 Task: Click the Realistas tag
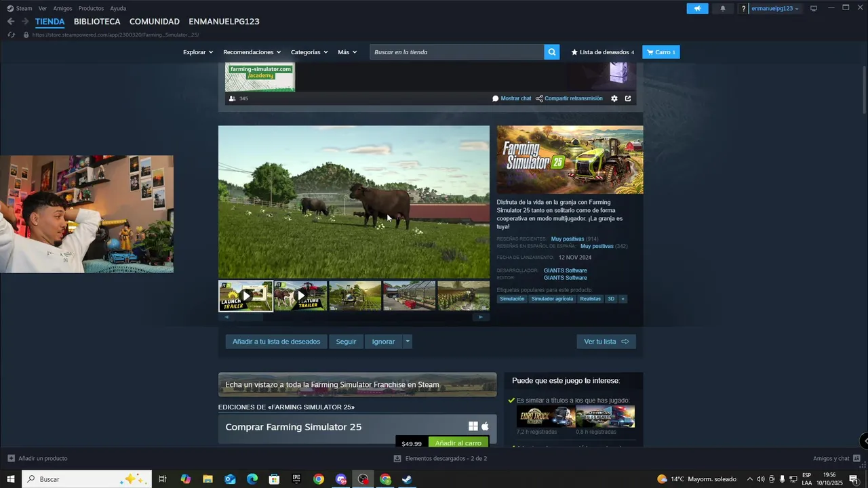[590, 299]
